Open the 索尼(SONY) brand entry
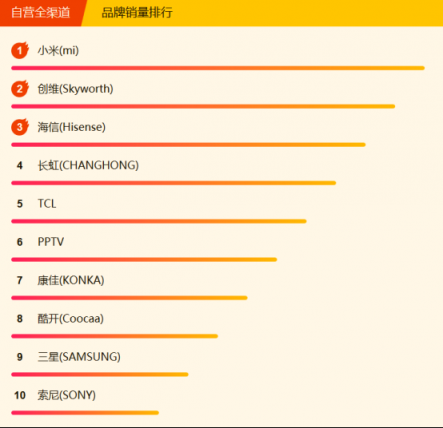This screenshot has height=428, width=443. (67, 395)
